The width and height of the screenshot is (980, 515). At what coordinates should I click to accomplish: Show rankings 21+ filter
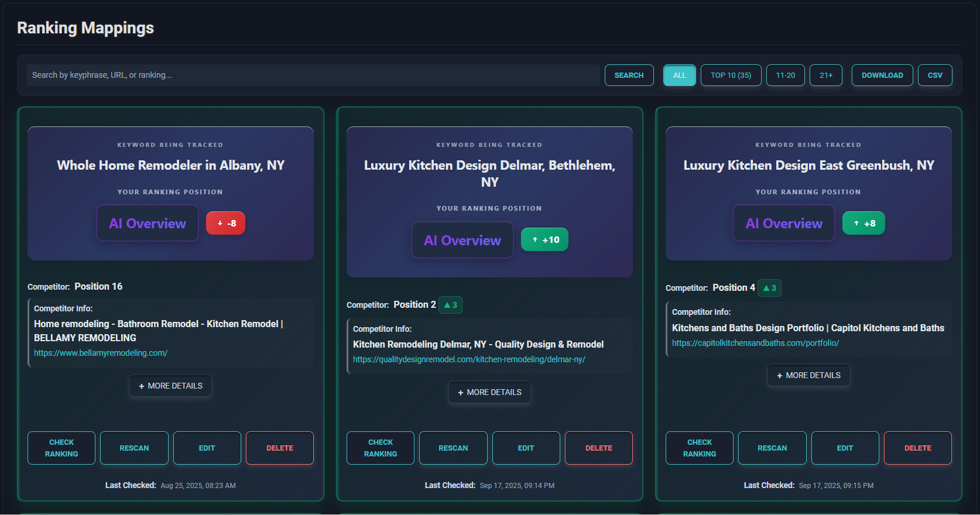[x=825, y=75]
